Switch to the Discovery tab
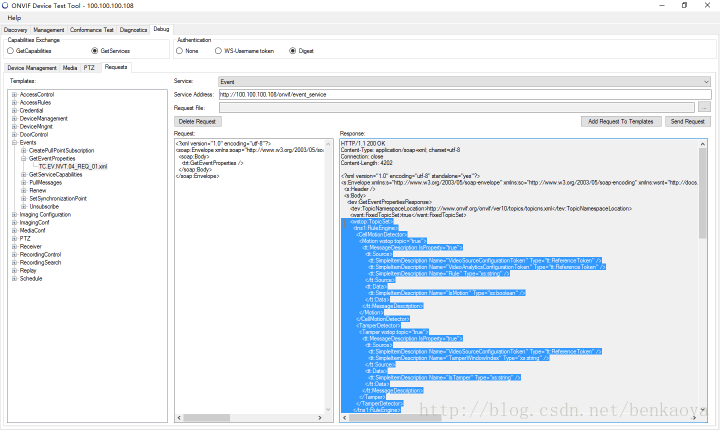720x430 pixels. 16,30
